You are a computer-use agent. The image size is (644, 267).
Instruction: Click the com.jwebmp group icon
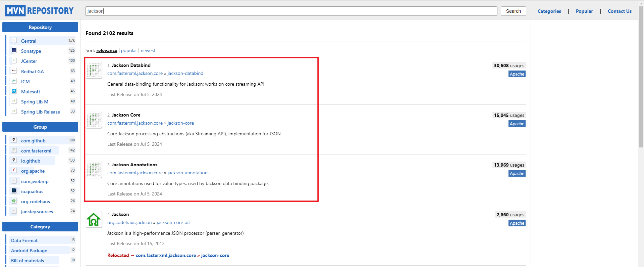click(x=14, y=181)
